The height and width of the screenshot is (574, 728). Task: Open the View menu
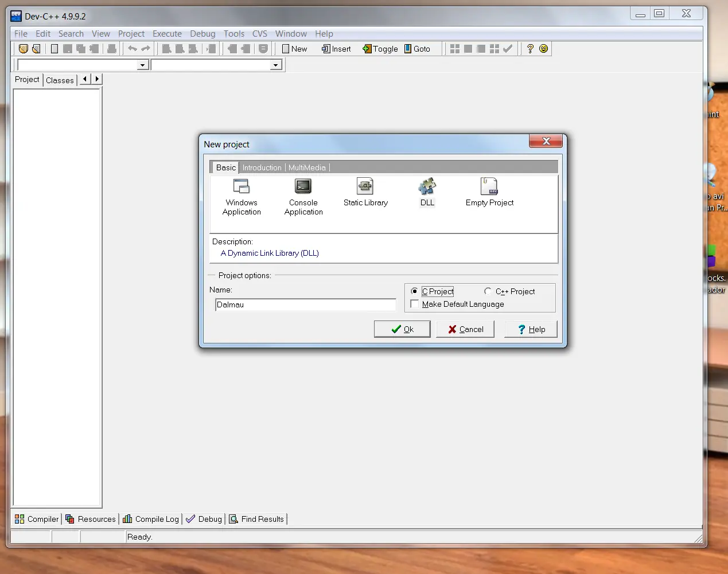pos(101,34)
